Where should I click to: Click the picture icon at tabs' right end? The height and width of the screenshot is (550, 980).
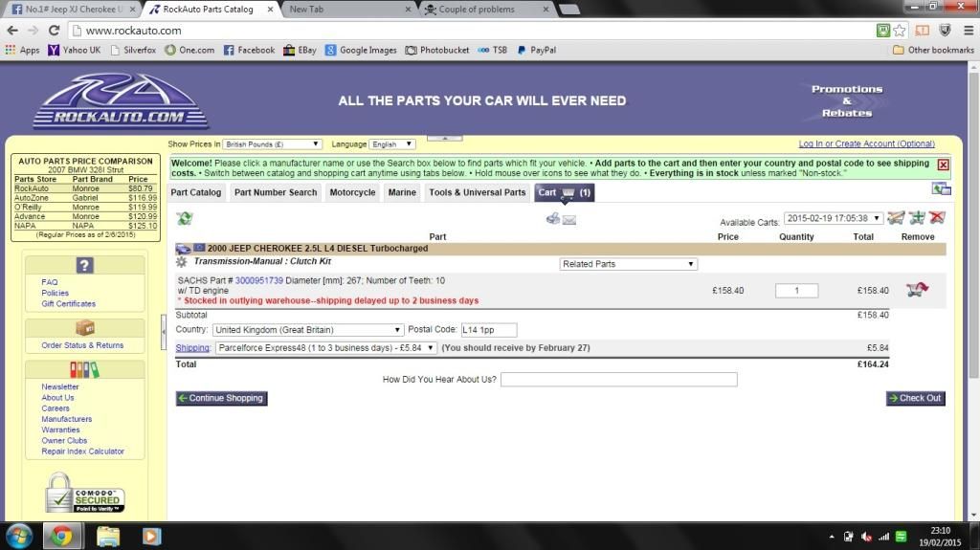point(941,188)
